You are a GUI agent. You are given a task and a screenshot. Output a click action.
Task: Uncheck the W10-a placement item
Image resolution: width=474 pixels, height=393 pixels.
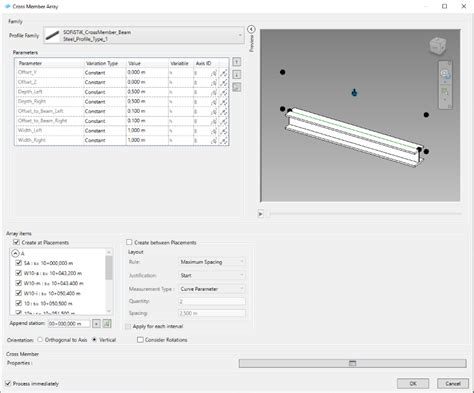click(x=19, y=273)
